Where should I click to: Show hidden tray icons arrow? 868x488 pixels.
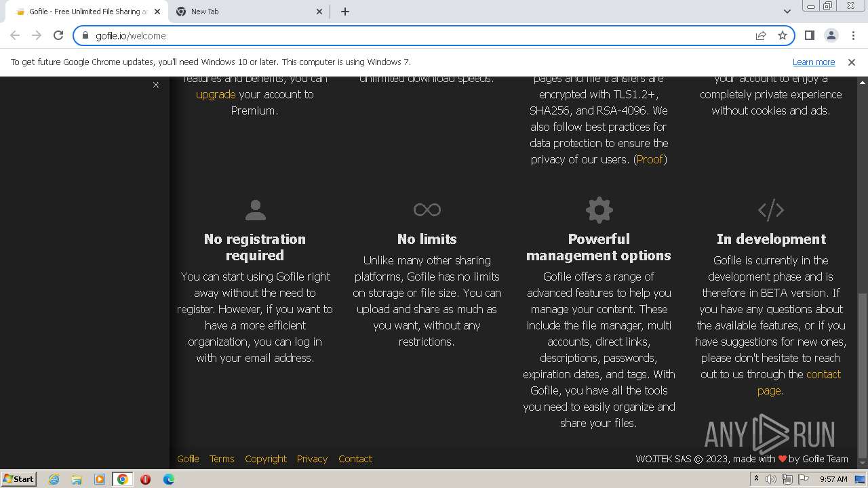757,479
